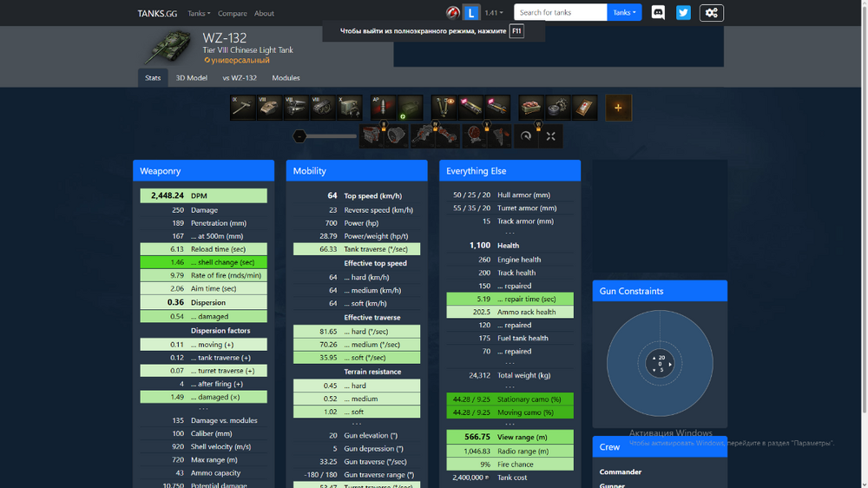This screenshot has height=488, width=868.
Task: Open the blue Tanks search category dropdown
Action: [624, 12]
